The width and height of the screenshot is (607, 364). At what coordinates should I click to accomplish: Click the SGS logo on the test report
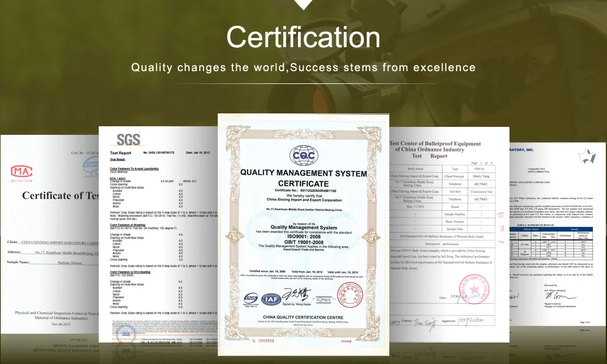128,139
